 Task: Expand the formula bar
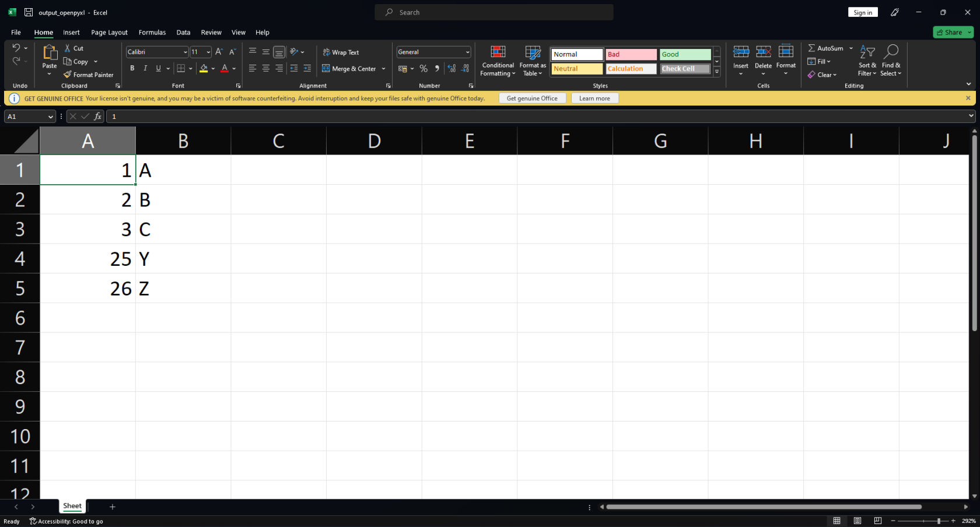click(x=971, y=116)
